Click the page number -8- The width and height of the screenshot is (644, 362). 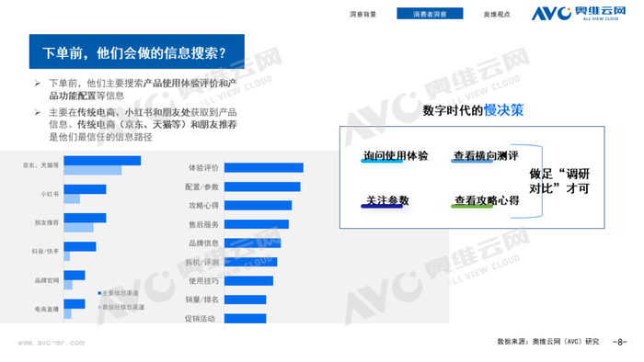click(620, 342)
